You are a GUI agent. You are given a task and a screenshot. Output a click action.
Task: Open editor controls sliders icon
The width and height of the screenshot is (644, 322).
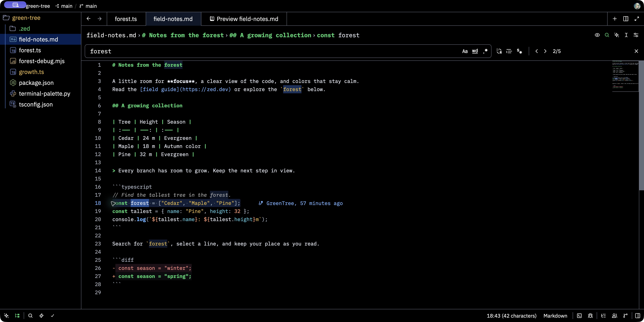[x=636, y=35]
